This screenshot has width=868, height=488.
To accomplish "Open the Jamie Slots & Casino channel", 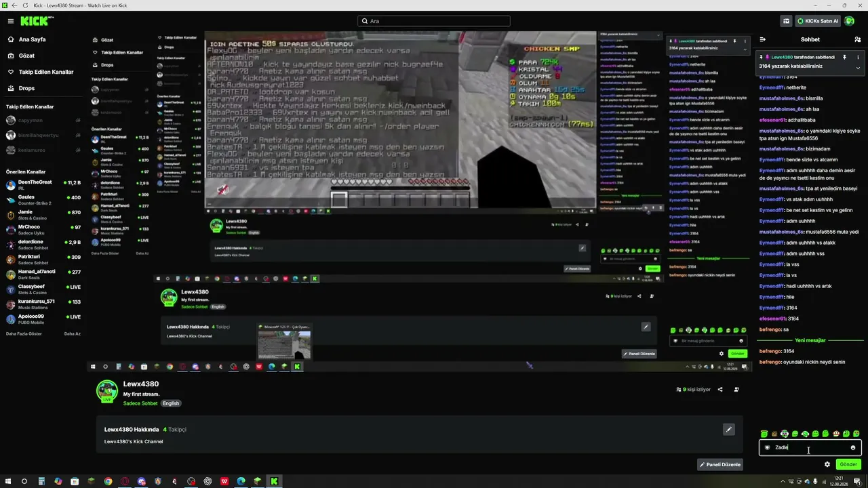I will (x=43, y=215).
